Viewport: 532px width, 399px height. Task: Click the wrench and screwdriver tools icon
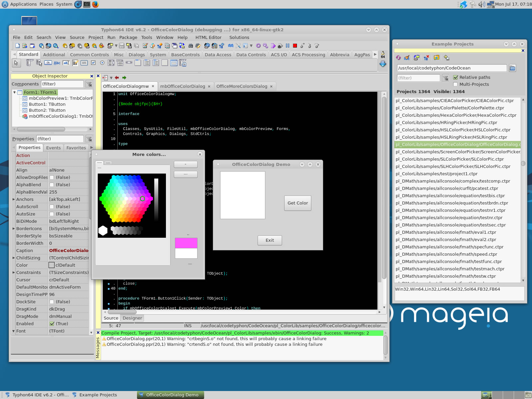[238, 46]
